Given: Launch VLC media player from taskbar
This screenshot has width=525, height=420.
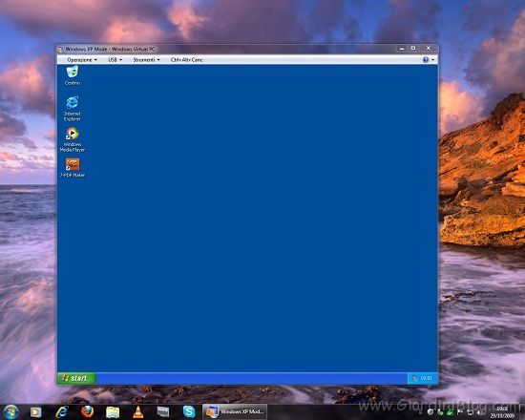Looking at the screenshot, I should click(138, 412).
